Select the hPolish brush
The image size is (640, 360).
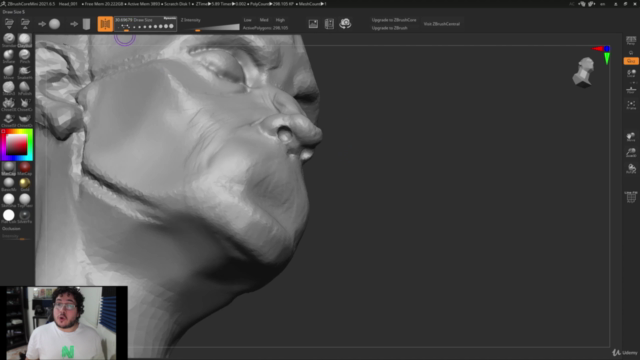point(24,88)
